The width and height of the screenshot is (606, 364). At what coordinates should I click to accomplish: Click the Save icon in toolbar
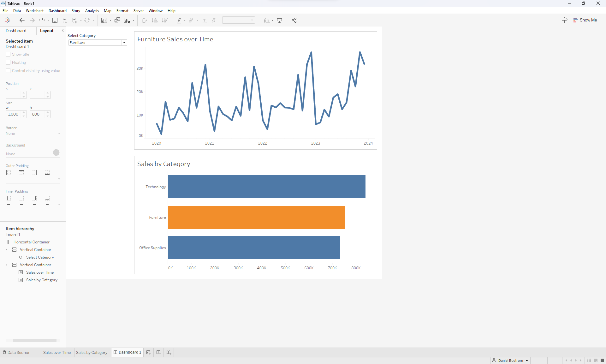55,20
